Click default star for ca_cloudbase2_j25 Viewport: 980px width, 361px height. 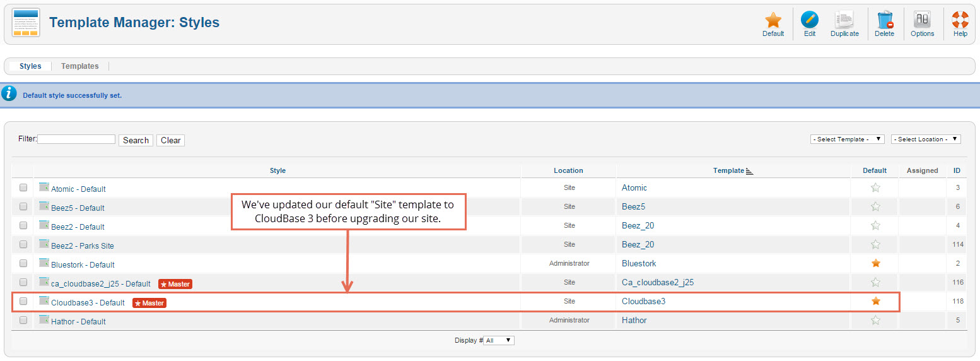(x=875, y=282)
